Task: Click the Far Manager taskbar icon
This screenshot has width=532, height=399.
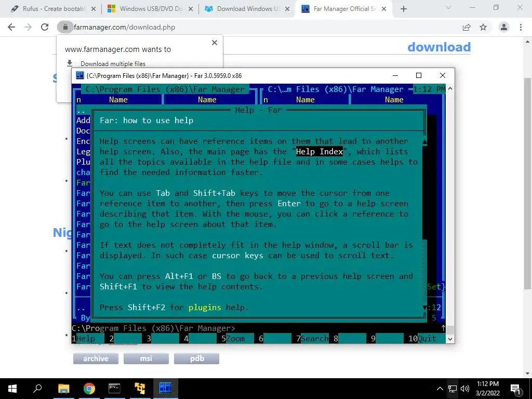Action: coord(165,389)
